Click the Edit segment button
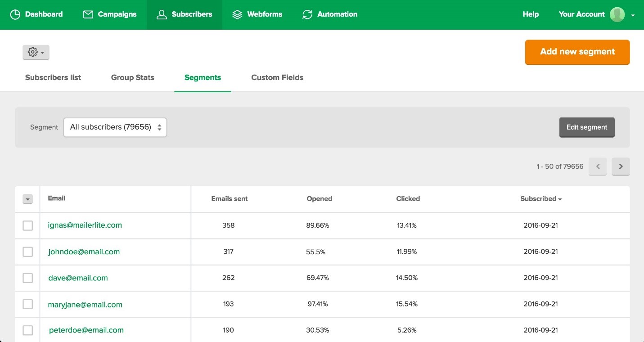 pos(587,127)
